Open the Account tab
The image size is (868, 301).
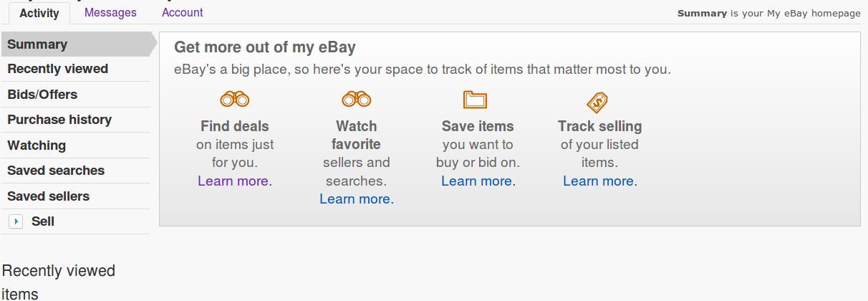point(182,13)
